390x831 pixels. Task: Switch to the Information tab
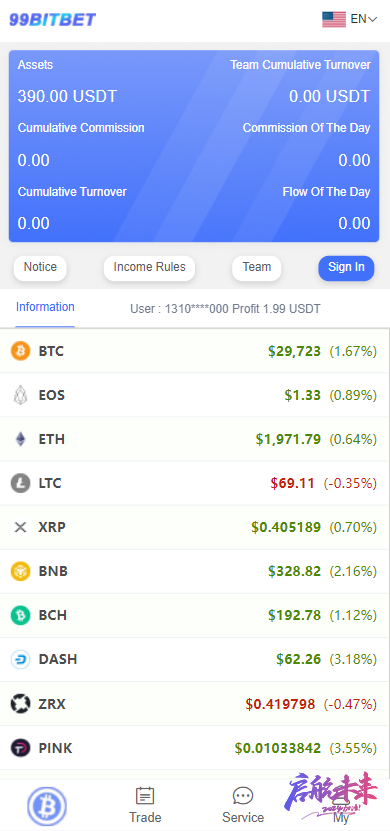[45, 307]
